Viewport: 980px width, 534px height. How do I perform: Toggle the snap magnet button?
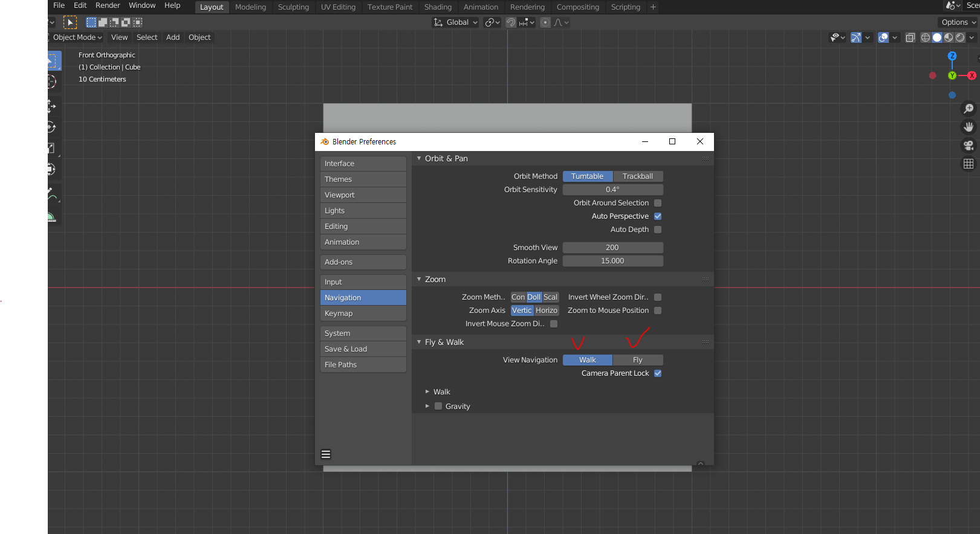(x=511, y=22)
